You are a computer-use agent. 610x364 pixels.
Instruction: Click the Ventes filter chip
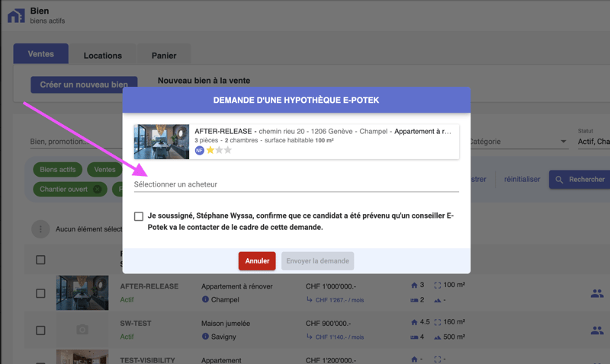(104, 170)
